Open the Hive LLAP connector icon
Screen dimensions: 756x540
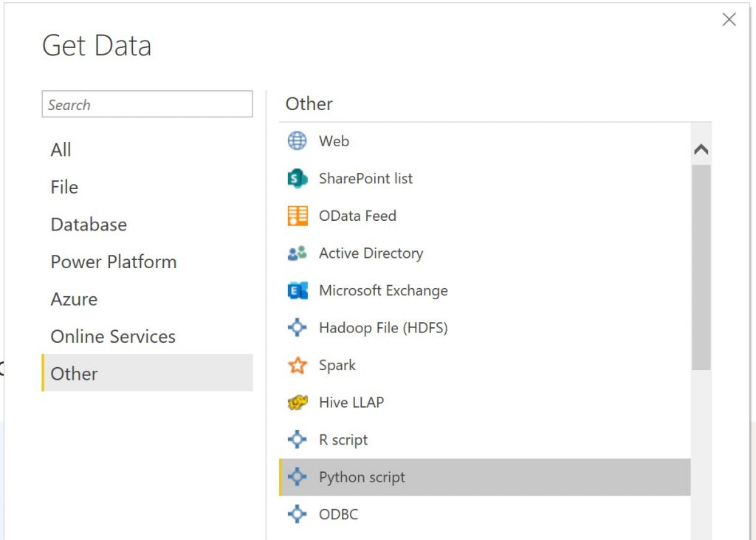296,402
